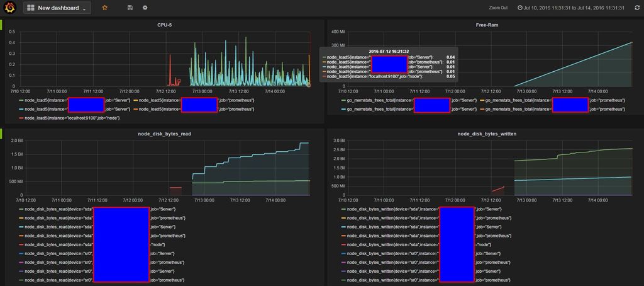The height and width of the screenshot is (286, 644).
Task: Open the time range picker Jul 10 to Jul 14
Action: [571, 8]
